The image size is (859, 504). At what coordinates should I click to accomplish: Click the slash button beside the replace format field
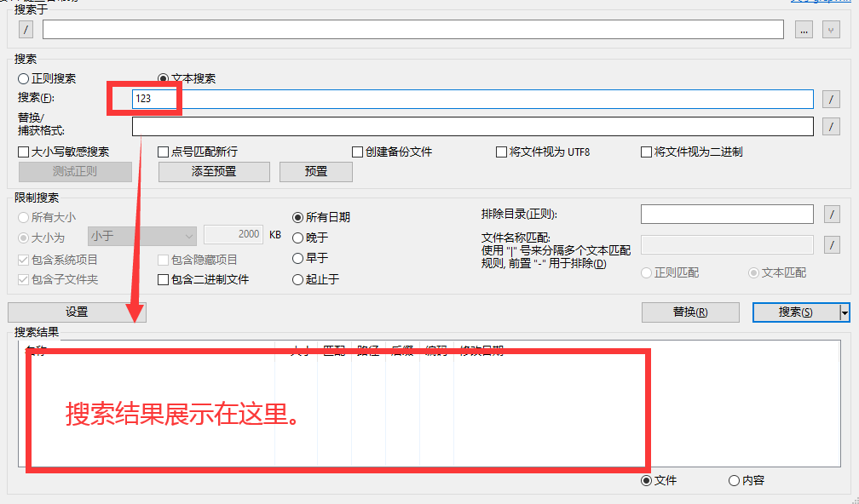click(832, 127)
